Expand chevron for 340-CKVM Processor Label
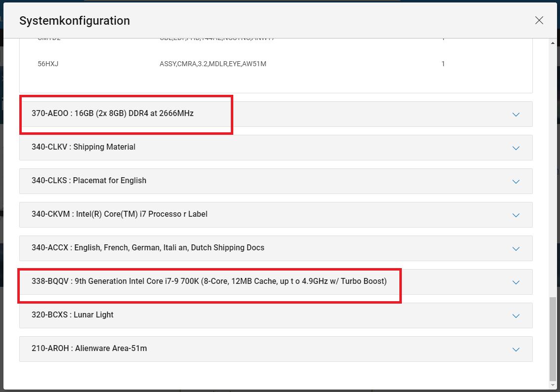 click(516, 215)
